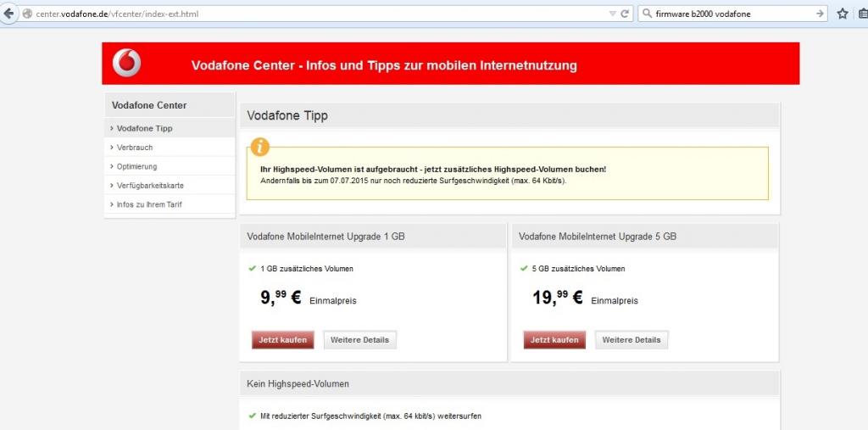
Task: Reload the page with the refresh icon
Action: click(625, 14)
